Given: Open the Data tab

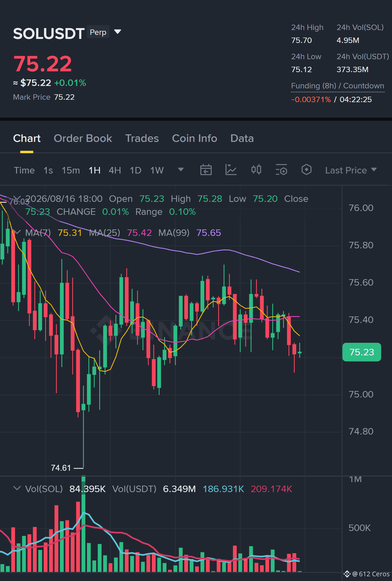Looking at the screenshot, I should tap(242, 138).
